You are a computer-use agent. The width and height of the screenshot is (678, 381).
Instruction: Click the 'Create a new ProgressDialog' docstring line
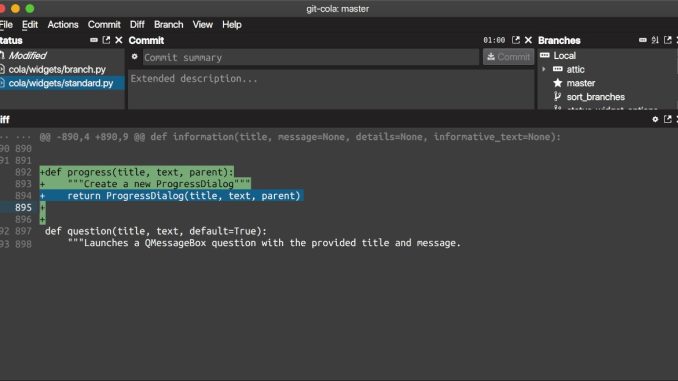[x=145, y=184]
